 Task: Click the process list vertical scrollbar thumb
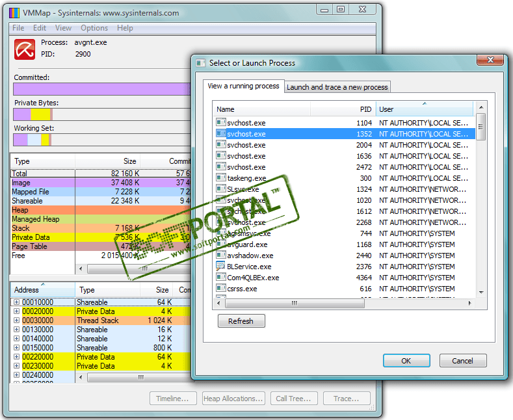pyautogui.click(x=480, y=127)
